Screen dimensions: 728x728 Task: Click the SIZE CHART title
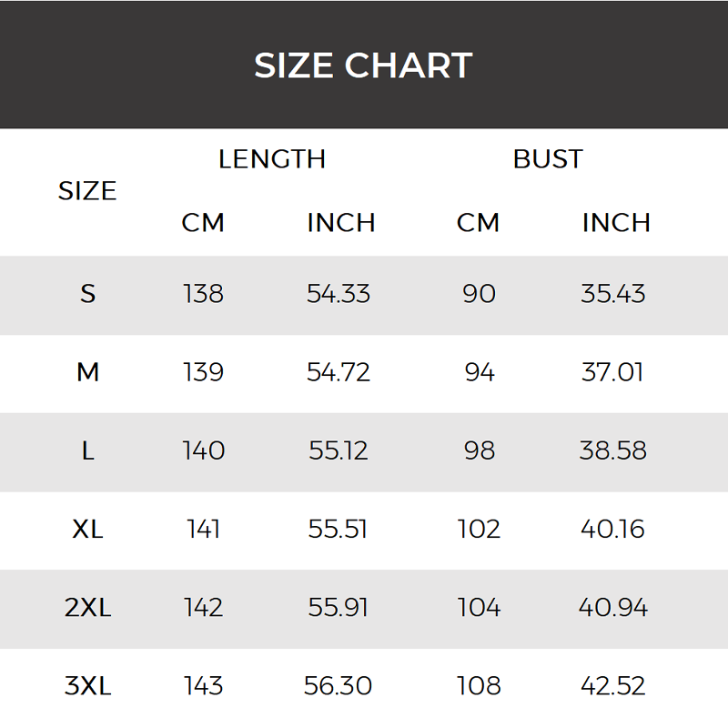(x=363, y=66)
